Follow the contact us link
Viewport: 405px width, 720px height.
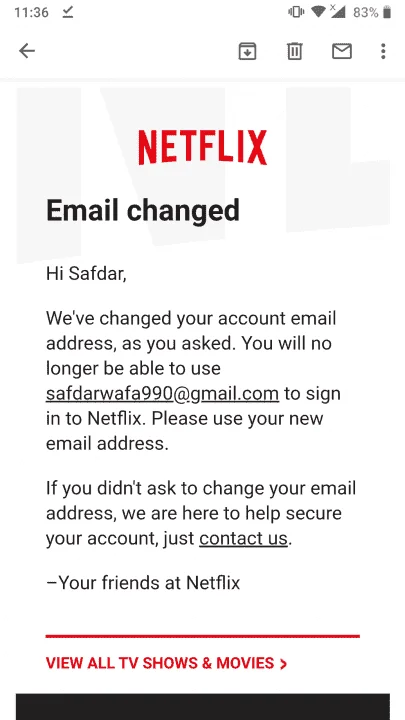(243, 539)
